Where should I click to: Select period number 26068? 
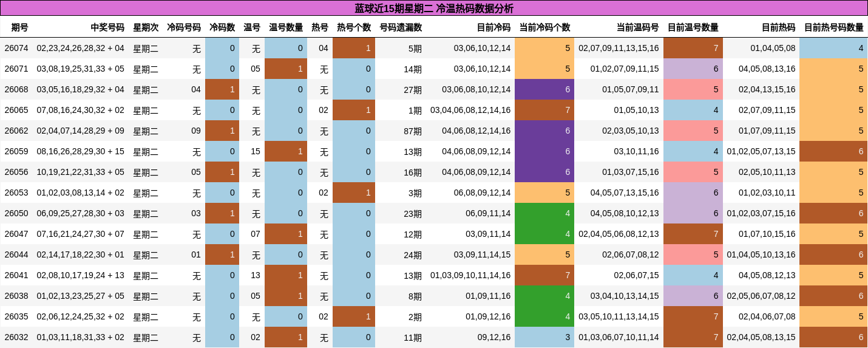(x=16, y=89)
